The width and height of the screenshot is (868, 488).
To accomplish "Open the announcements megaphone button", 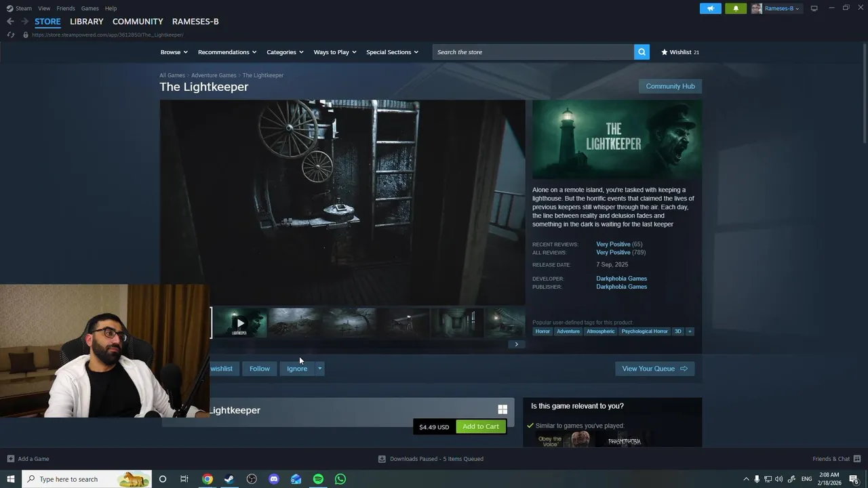I will tap(711, 8).
